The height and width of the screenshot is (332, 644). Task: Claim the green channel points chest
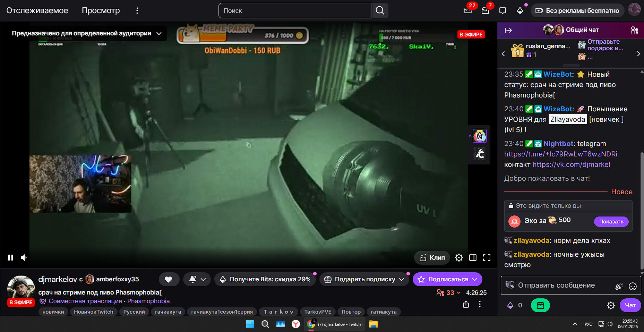(540, 305)
